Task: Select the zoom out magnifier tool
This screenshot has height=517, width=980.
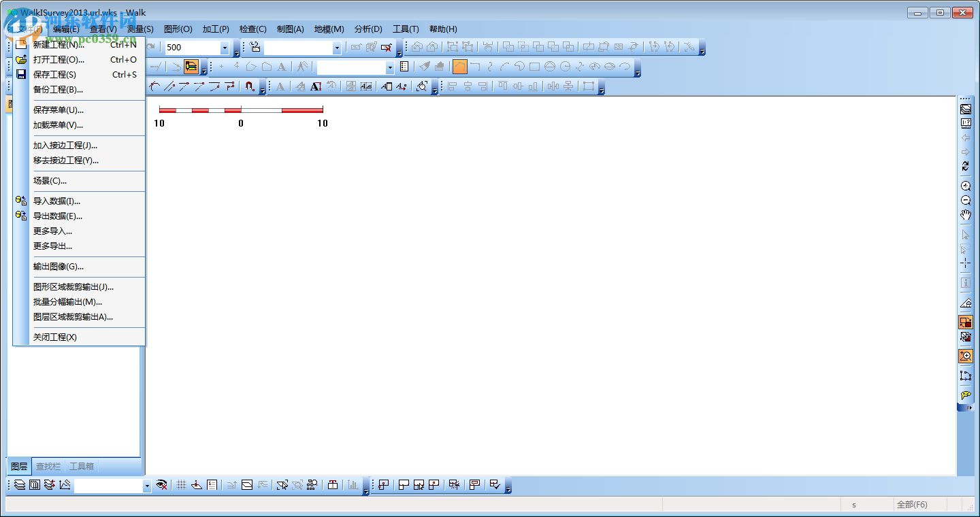Action: 965,201
